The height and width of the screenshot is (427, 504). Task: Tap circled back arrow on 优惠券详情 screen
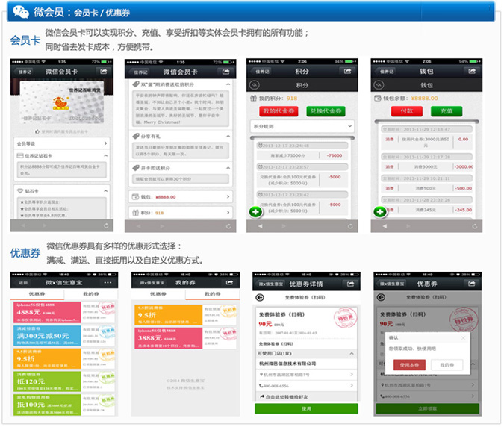point(260,298)
